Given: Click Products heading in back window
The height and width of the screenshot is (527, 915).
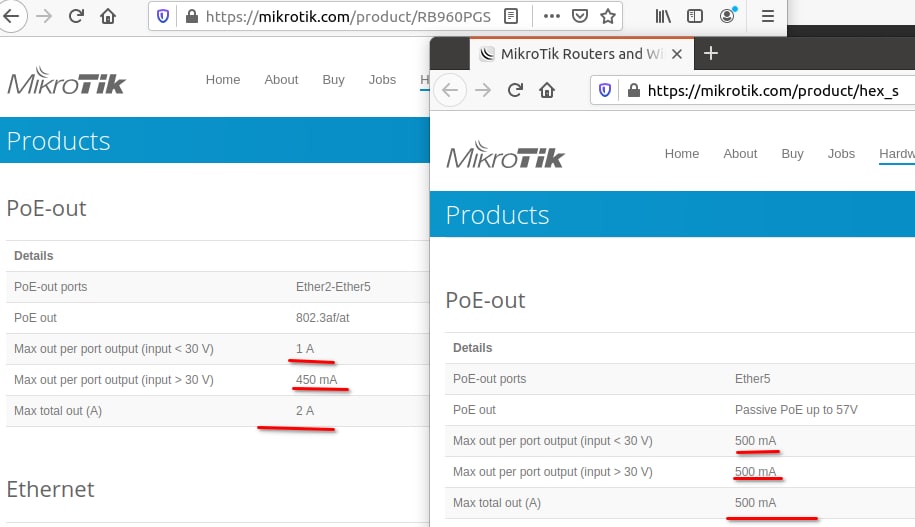Looking at the screenshot, I should tap(58, 141).
